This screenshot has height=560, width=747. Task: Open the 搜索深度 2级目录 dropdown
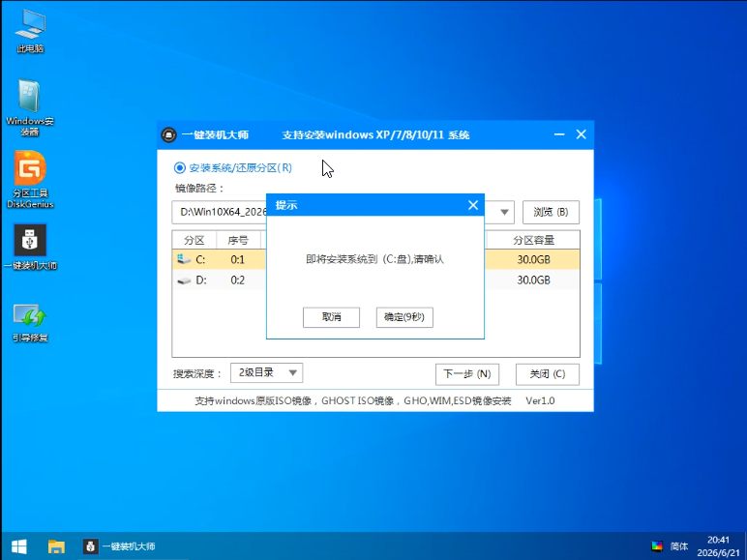[266, 373]
